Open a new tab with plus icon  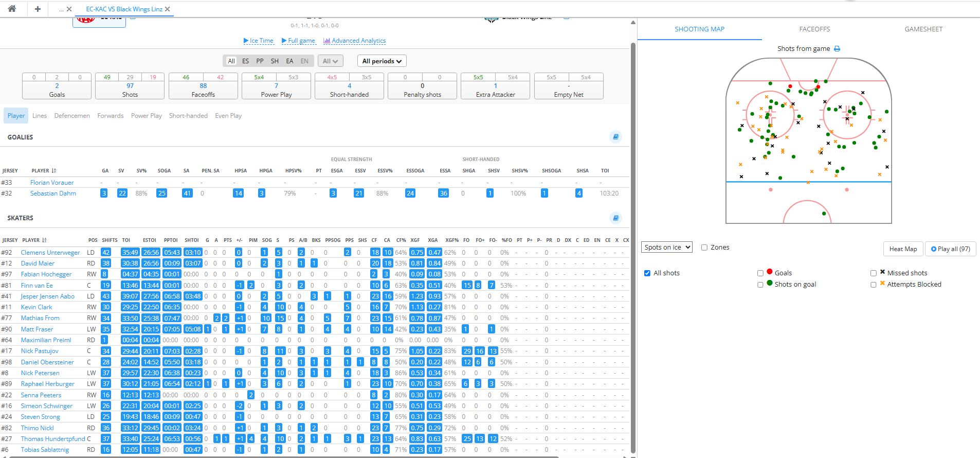pos(38,9)
